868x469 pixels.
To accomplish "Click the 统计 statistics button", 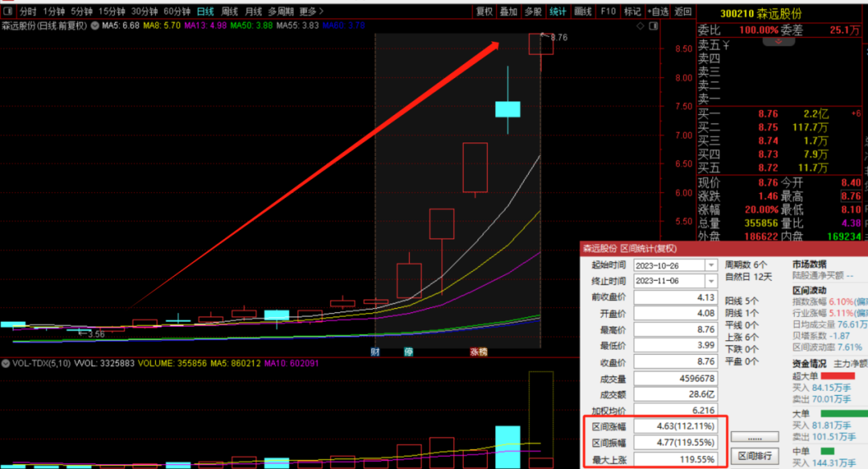I will click(558, 11).
